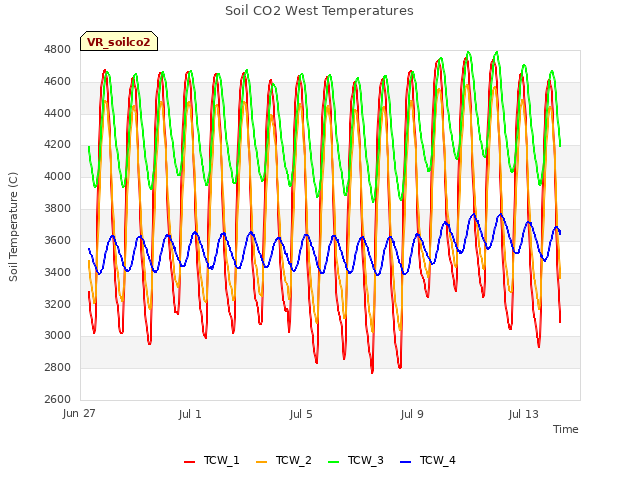Select the green TCW_3 legend swatch
640x480 pixels.
click(x=333, y=462)
